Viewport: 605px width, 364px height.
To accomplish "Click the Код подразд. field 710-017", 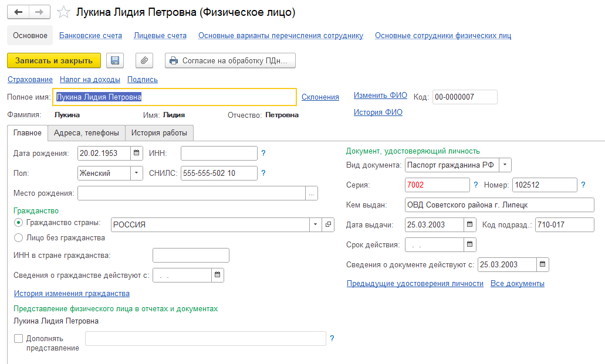I will click(565, 224).
